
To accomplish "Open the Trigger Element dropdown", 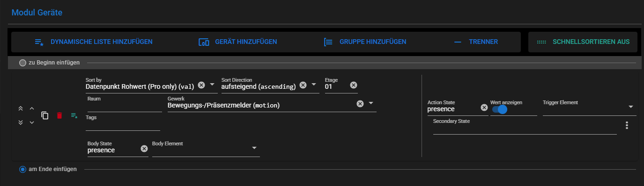I will tap(631, 107).
